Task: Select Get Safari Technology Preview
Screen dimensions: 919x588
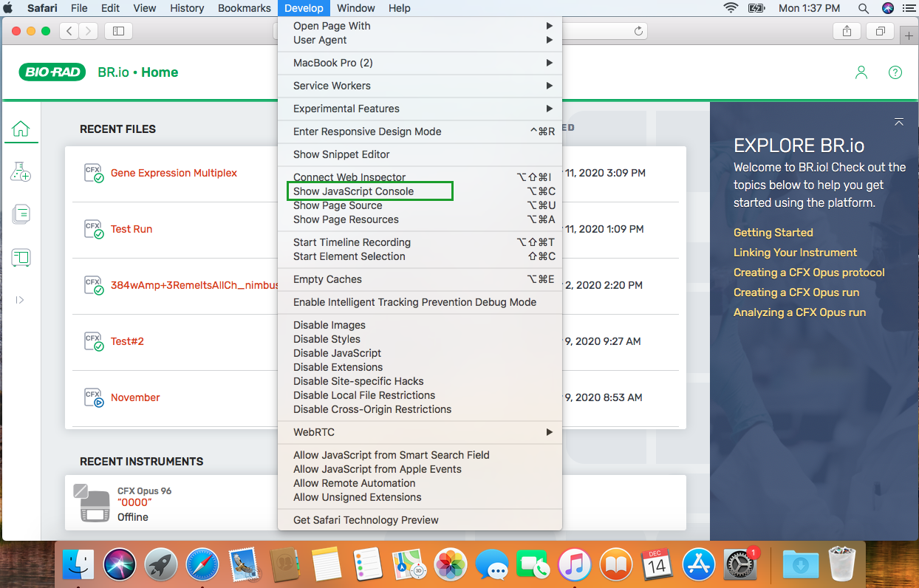Action: (420, 520)
